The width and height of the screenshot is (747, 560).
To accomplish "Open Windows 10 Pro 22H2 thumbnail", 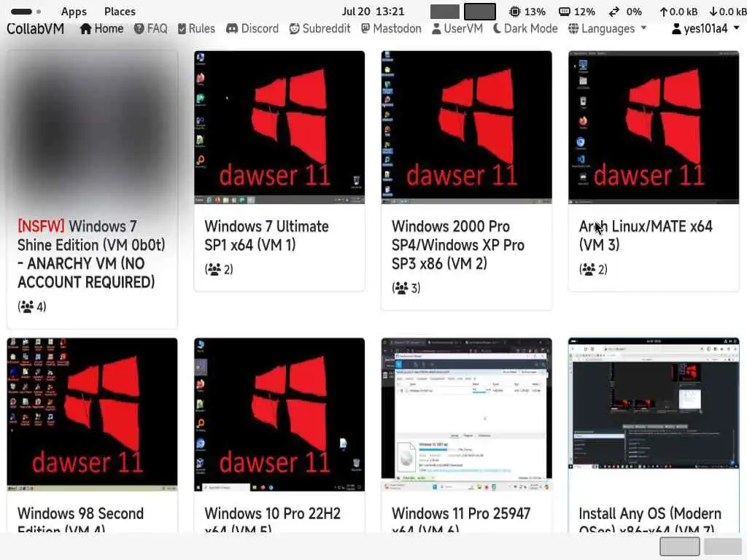I will (x=279, y=415).
